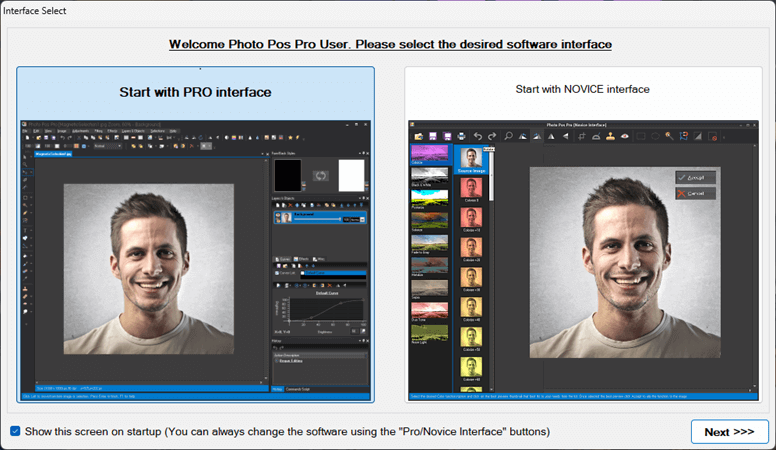
Task: Click the "Welcome Photo Pos Pro User" heading
Action: 390,44
